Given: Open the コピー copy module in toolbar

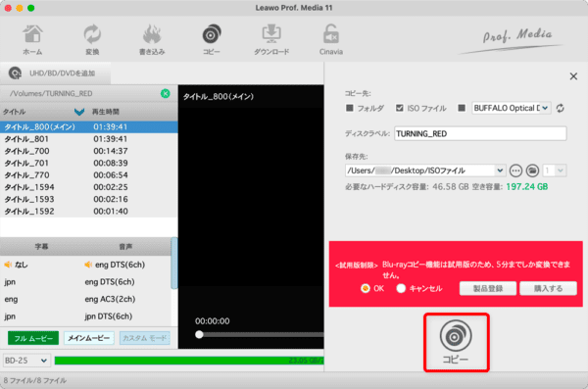Looking at the screenshot, I should [212, 39].
